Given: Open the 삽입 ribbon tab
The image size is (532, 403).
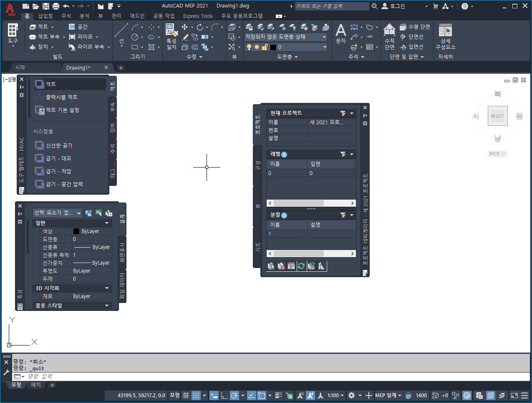Looking at the screenshot, I should 45,16.
